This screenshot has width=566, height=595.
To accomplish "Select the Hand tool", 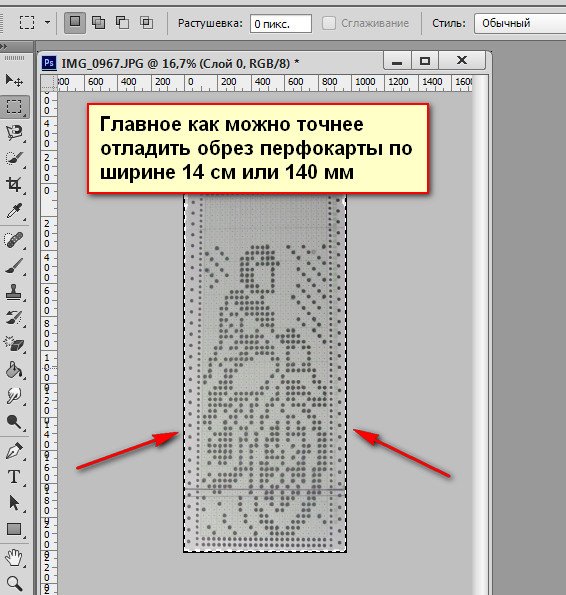I will point(14,558).
